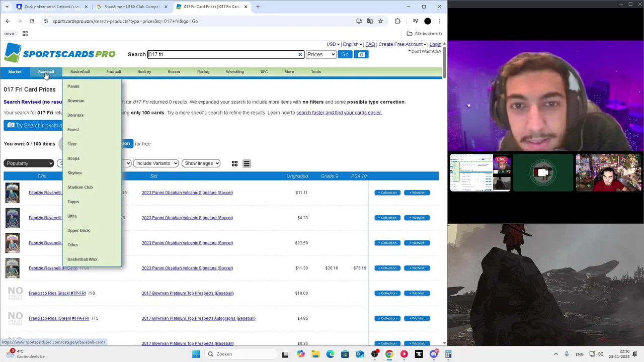Choose Basketball Wax from the submenu
The image size is (644, 362).
pyautogui.click(x=83, y=259)
